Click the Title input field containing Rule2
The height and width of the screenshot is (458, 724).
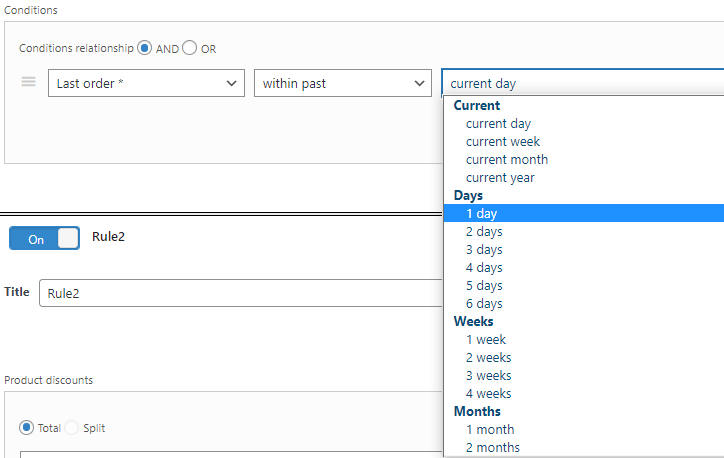(241, 293)
